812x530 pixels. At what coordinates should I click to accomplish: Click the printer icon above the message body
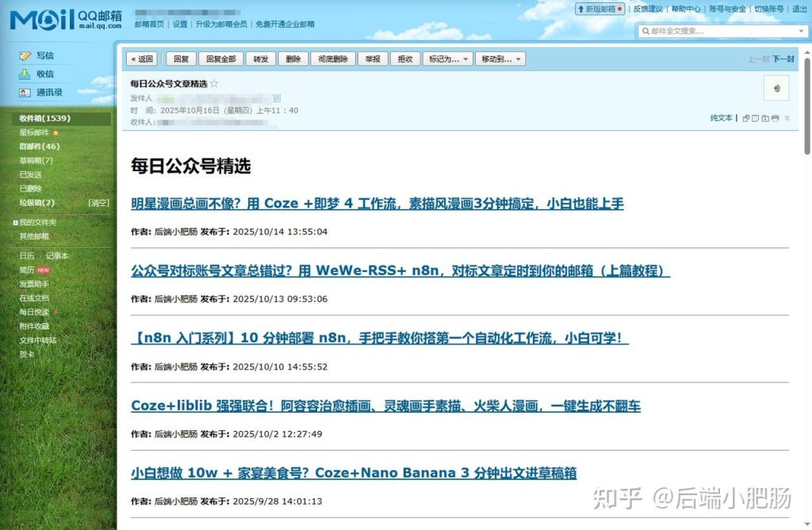pos(776,119)
